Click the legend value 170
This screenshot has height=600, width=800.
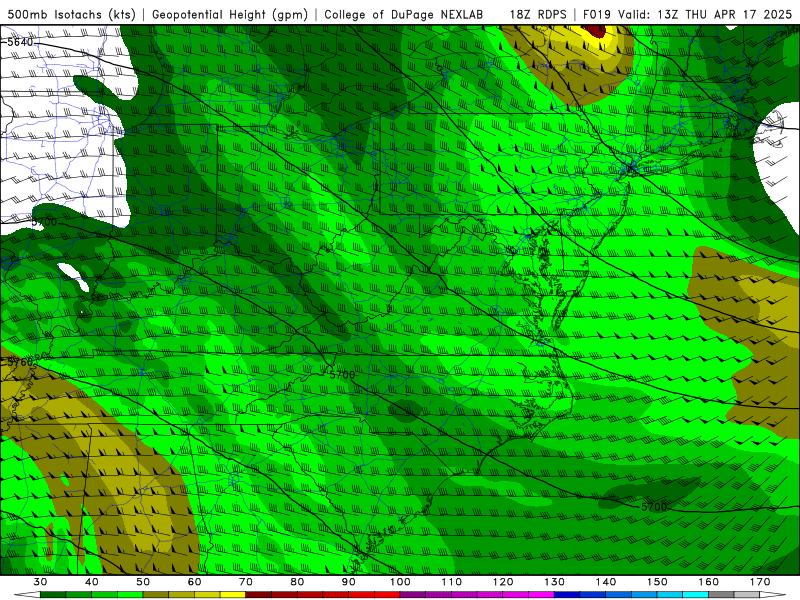760,582
